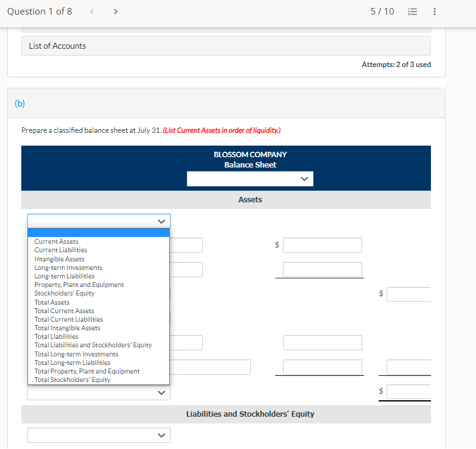Screen dimensions: 476x449
Task: Click the (b) part label
Action: pyautogui.click(x=19, y=104)
